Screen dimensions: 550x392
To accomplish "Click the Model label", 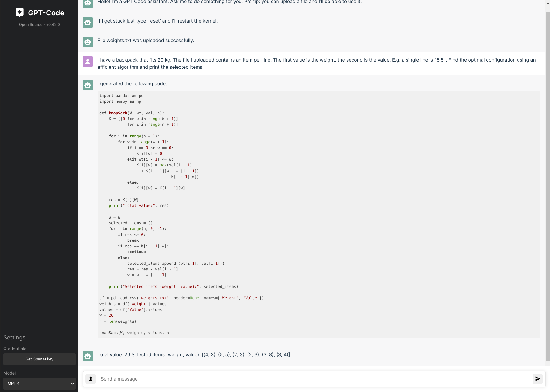I will 10,373.
